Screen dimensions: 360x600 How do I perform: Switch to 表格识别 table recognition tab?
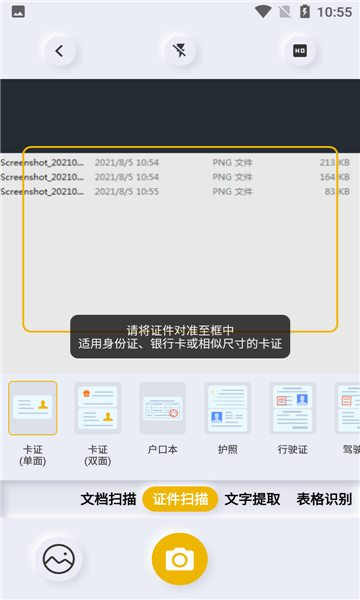click(324, 499)
